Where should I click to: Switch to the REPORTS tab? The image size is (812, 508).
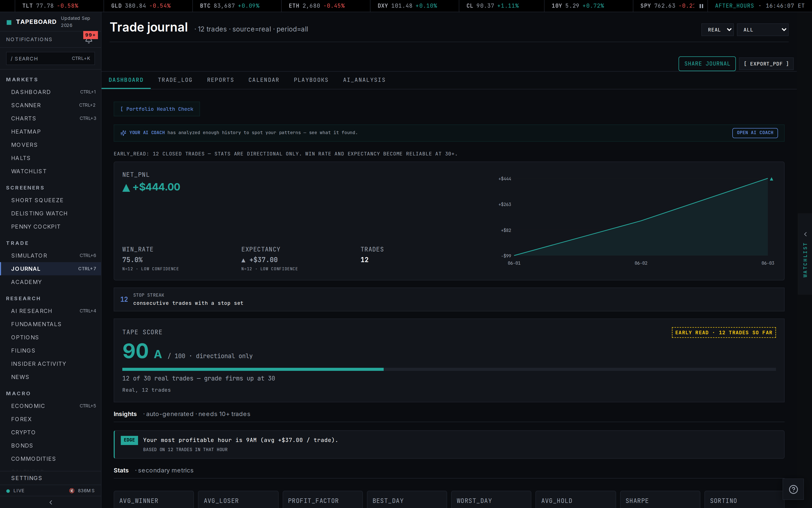pyautogui.click(x=221, y=80)
